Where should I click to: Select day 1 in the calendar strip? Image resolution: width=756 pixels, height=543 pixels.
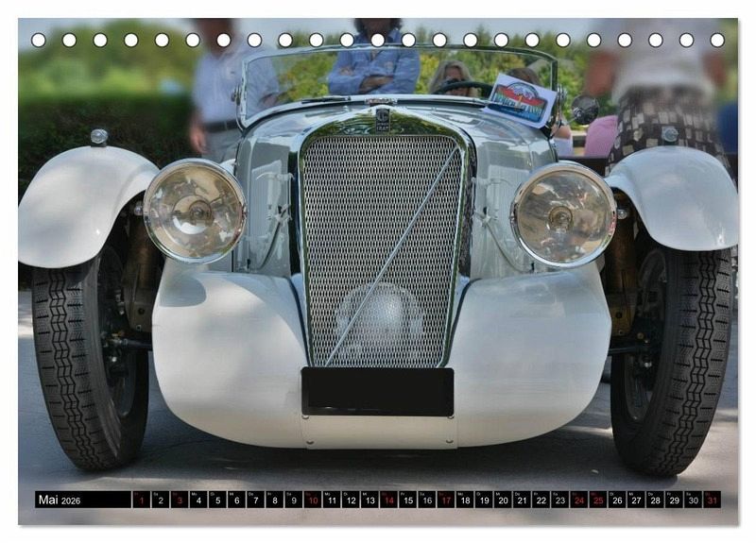click(x=141, y=500)
